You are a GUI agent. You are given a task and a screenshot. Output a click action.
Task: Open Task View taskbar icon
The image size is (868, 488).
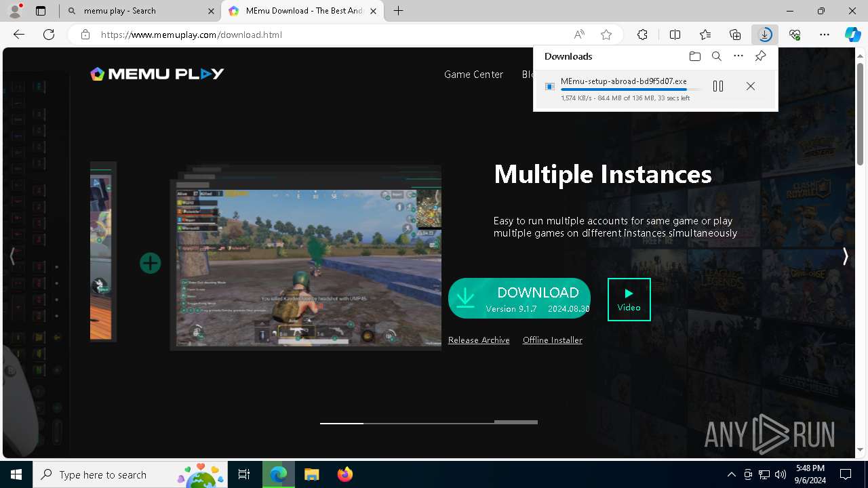point(244,474)
